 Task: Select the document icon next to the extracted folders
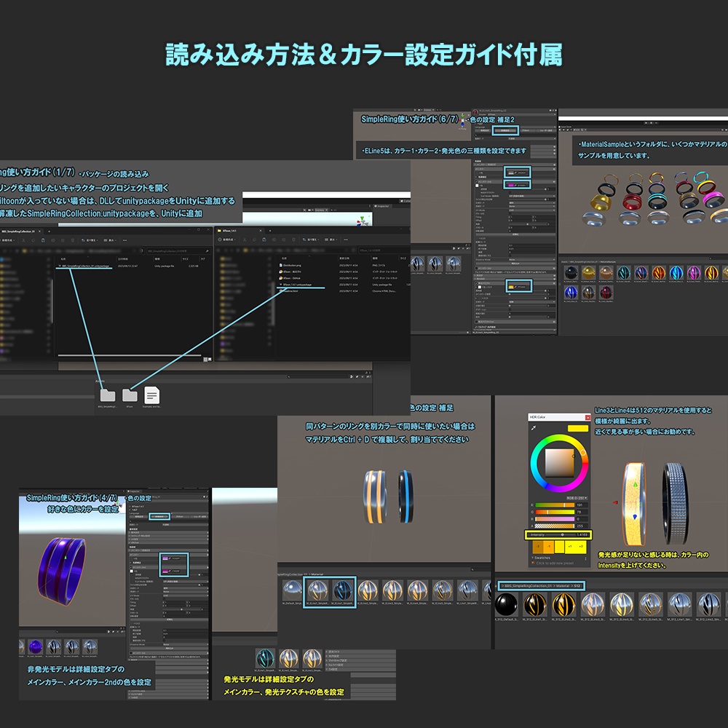[151, 396]
